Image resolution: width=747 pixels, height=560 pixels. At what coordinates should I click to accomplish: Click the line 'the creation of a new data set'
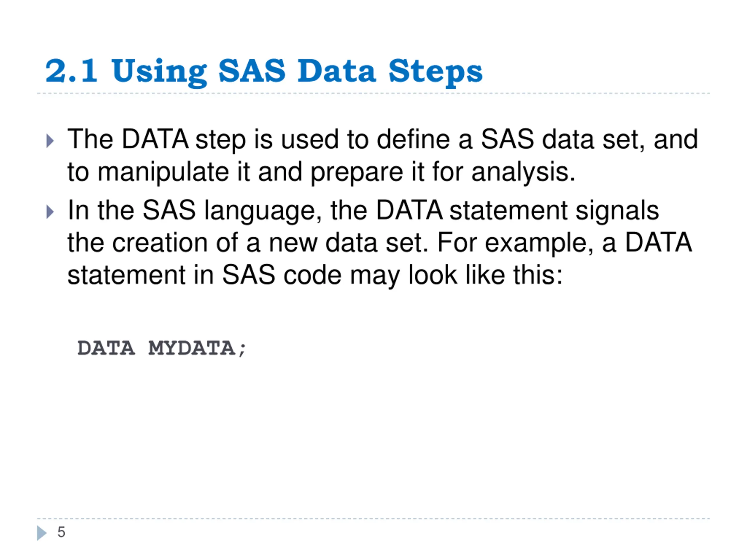pyautogui.click(x=380, y=243)
